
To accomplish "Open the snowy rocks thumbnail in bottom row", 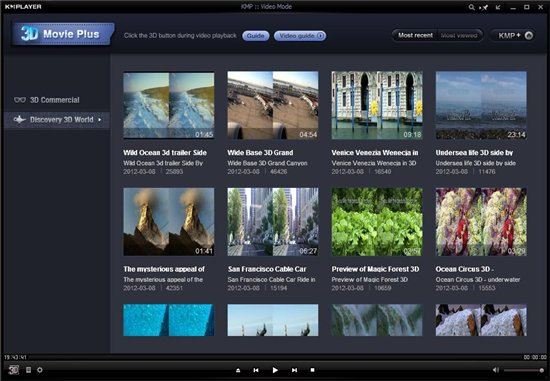I will [x=481, y=320].
